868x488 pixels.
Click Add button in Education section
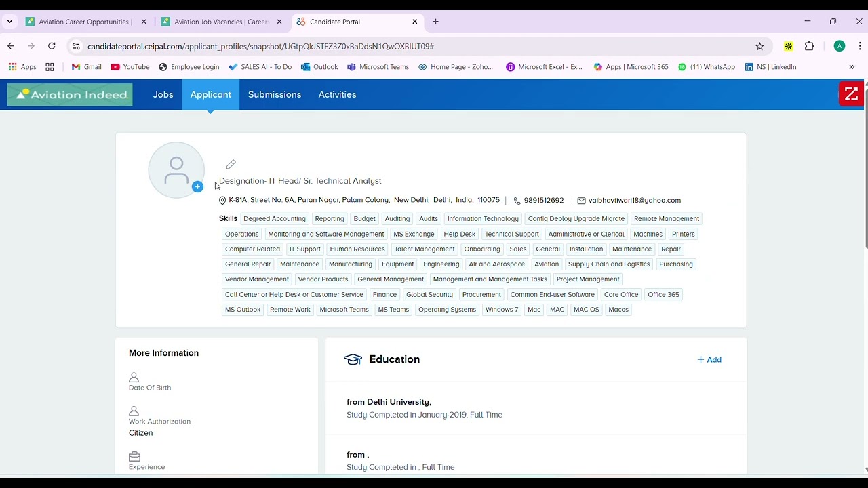pyautogui.click(x=709, y=359)
